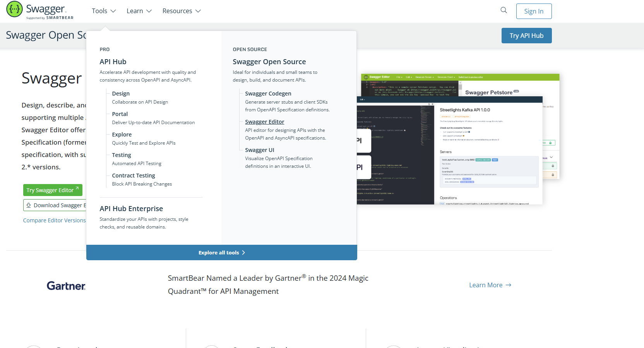
Task: Click the download icon on Download Swagger button
Action: 29,205
